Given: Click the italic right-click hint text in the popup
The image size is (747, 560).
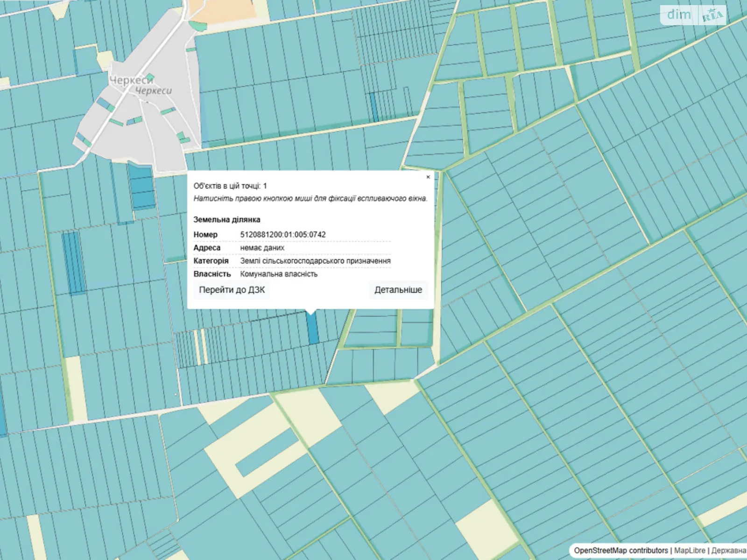Looking at the screenshot, I should (310, 198).
